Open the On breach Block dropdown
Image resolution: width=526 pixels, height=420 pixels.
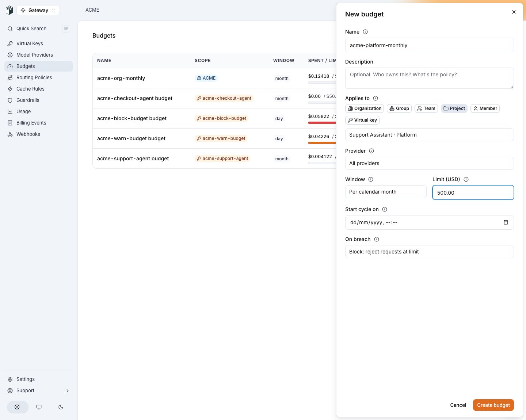tap(430, 252)
